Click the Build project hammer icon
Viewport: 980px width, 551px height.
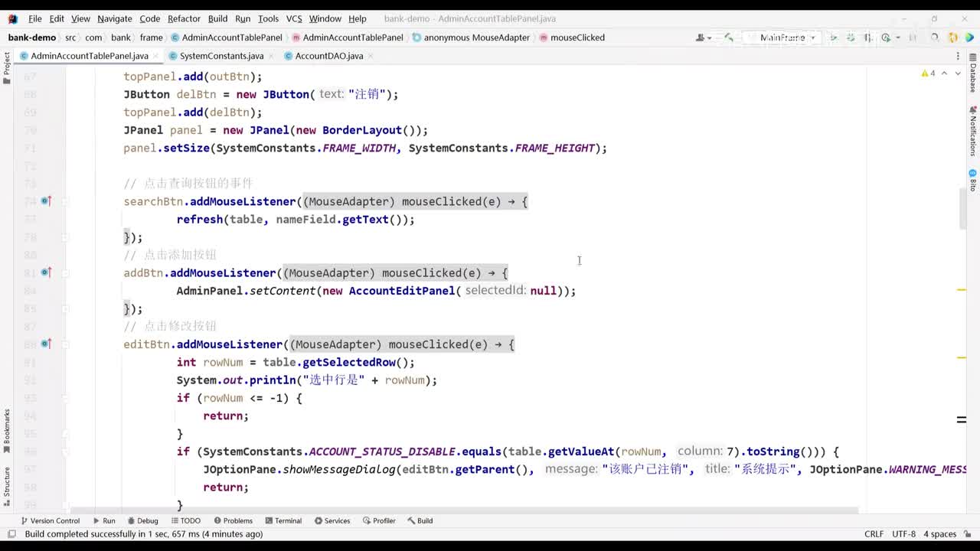pos(728,37)
